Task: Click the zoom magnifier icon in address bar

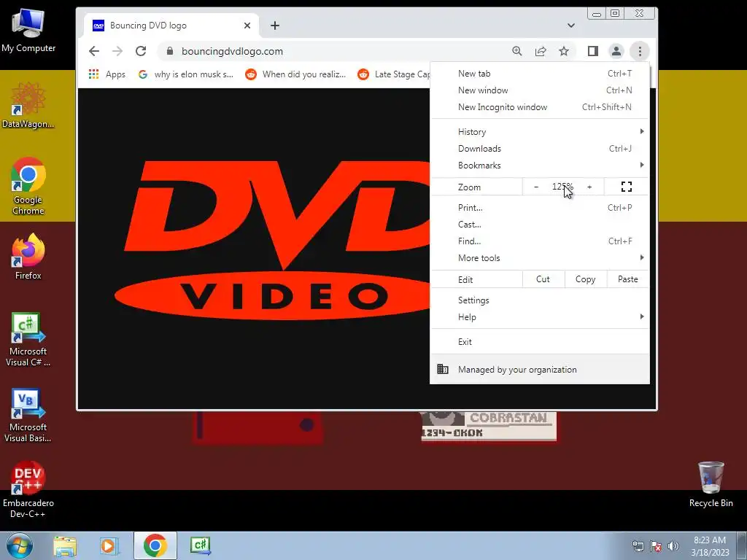Action: [x=517, y=51]
